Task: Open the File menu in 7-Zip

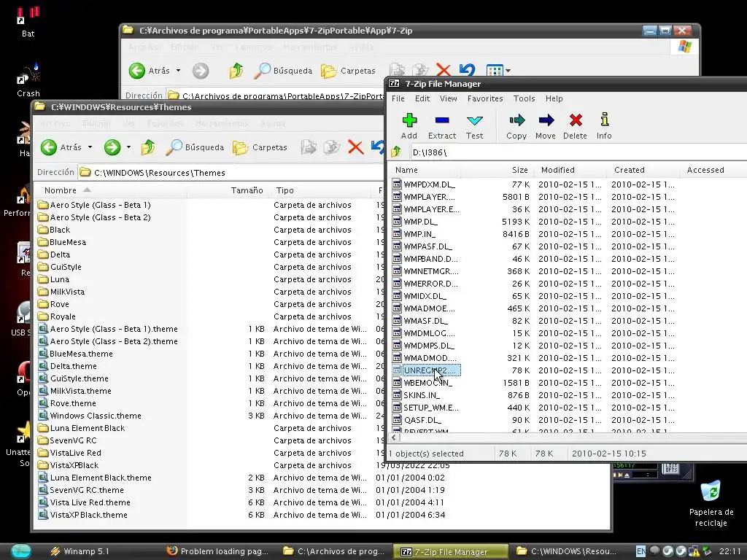Action: pos(398,98)
